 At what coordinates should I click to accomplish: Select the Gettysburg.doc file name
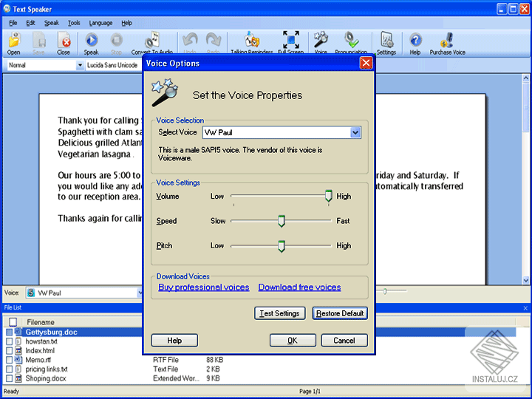pyautogui.click(x=51, y=332)
